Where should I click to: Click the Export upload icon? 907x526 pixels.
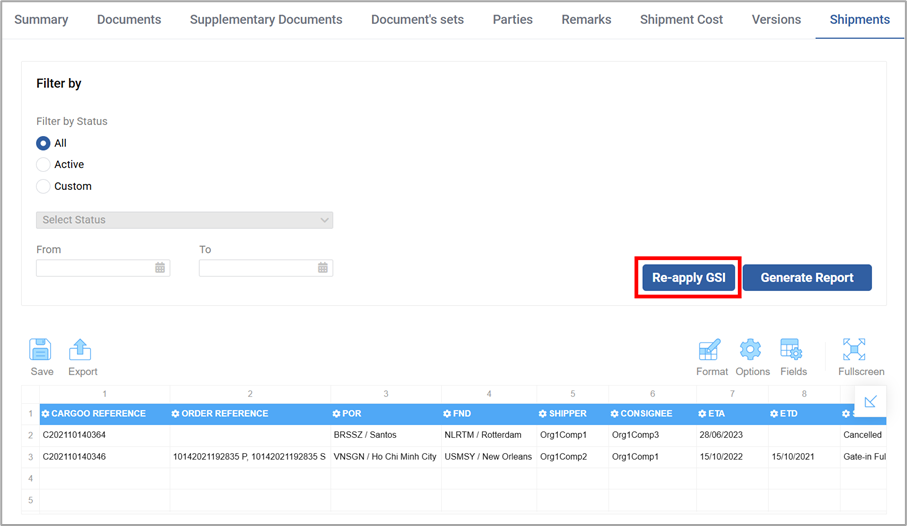click(x=80, y=350)
